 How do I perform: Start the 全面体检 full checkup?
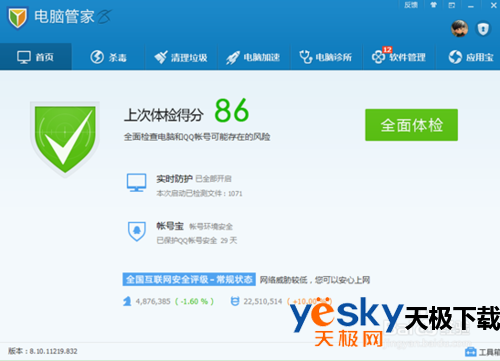click(x=411, y=125)
